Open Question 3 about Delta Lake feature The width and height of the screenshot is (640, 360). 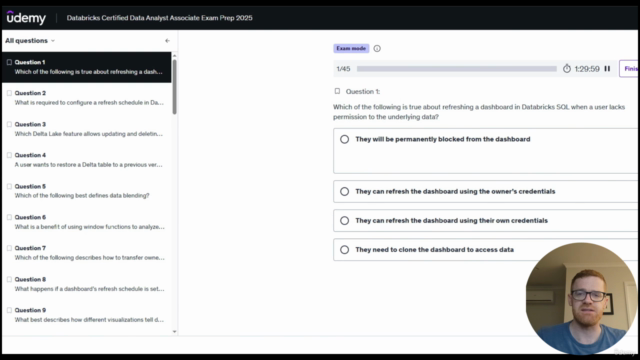(87, 129)
